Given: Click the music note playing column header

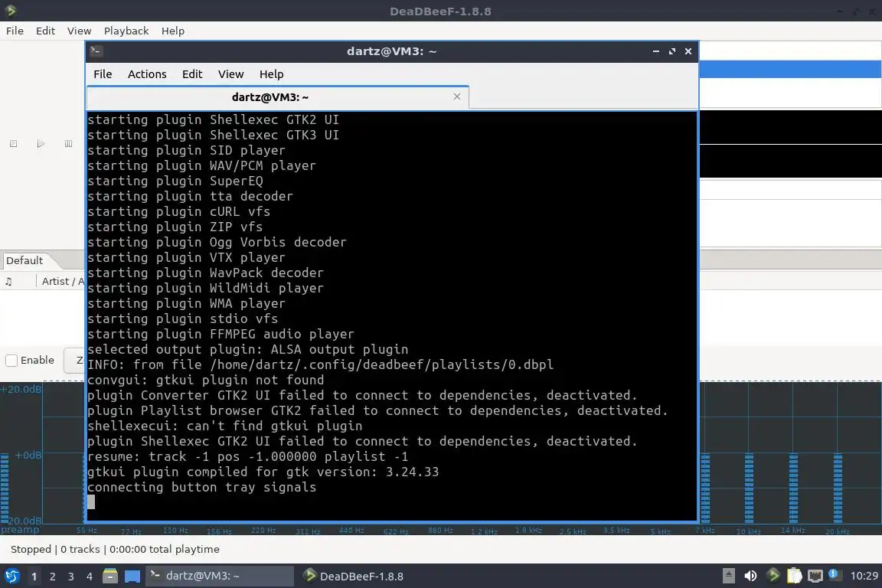Looking at the screenshot, I should (x=8, y=281).
